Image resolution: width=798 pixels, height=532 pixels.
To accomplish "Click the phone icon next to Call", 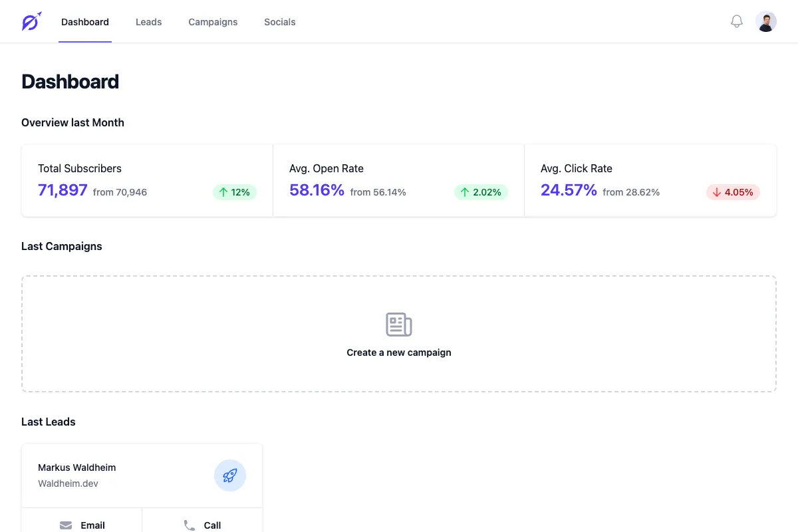I will click(x=188, y=525).
